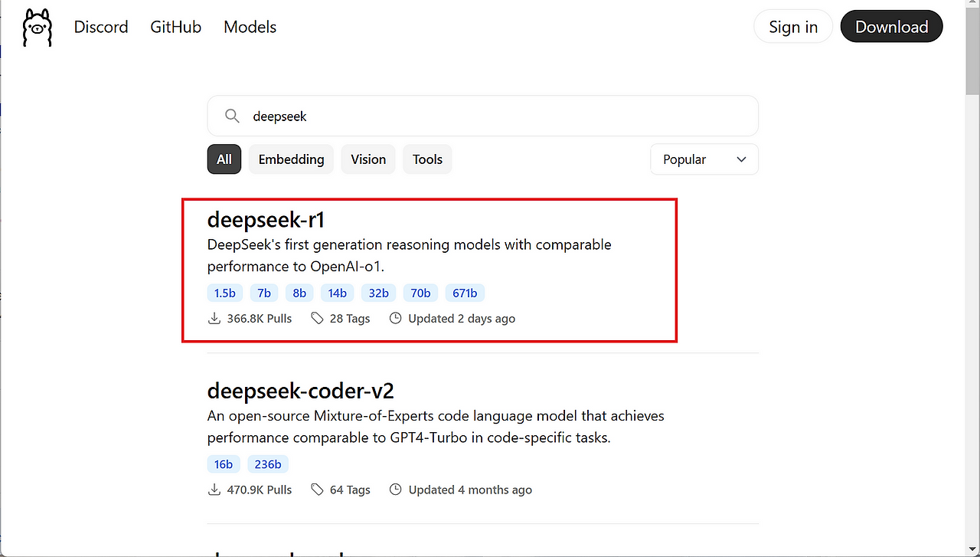Click the clock icon near Updated 4 months ago
Screen dimensions: 980x557
[x=395, y=490]
